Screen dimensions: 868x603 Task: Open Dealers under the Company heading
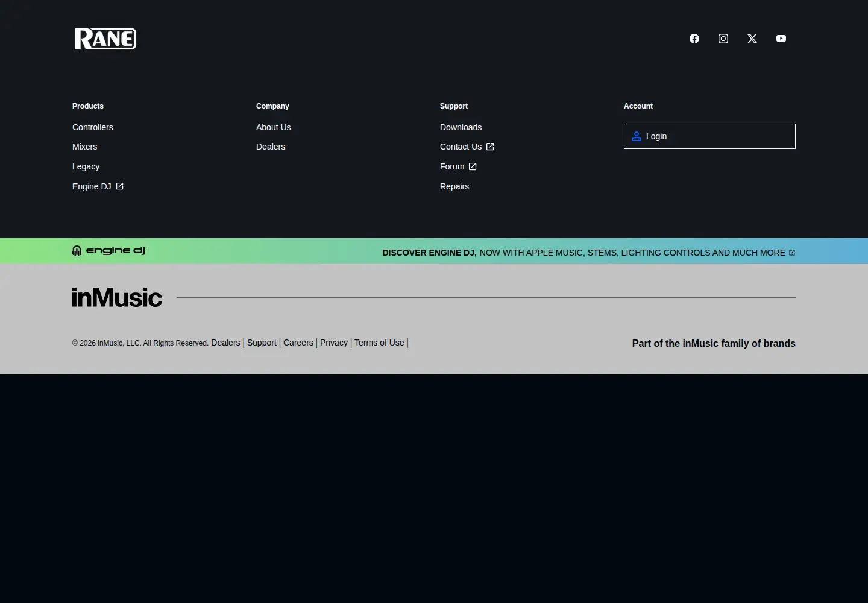coord(271,147)
